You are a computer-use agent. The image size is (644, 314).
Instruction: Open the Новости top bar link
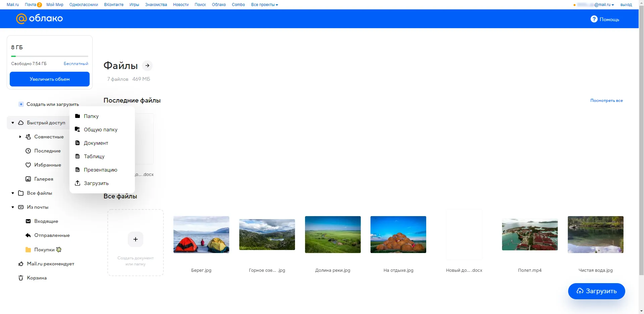[181, 5]
